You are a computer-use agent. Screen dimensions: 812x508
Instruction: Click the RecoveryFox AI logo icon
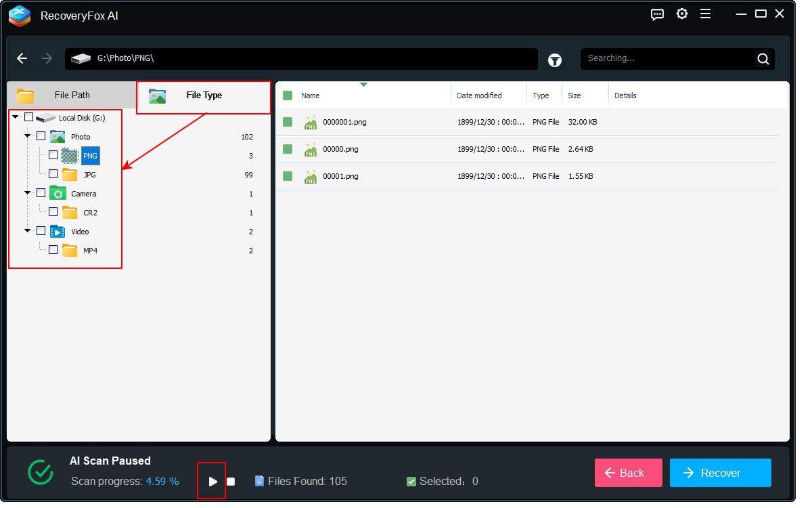tap(20, 16)
